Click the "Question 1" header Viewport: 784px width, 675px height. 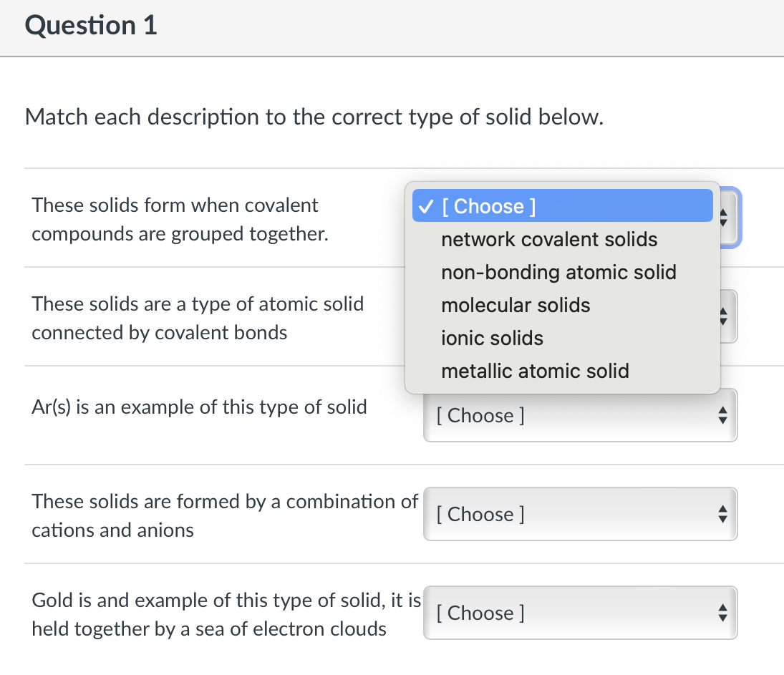click(89, 25)
